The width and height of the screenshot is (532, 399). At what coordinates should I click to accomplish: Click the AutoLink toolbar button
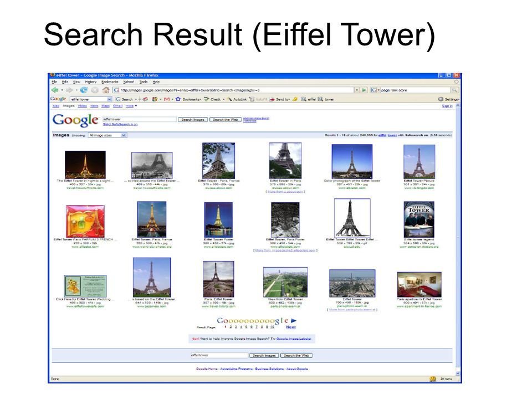click(x=237, y=99)
